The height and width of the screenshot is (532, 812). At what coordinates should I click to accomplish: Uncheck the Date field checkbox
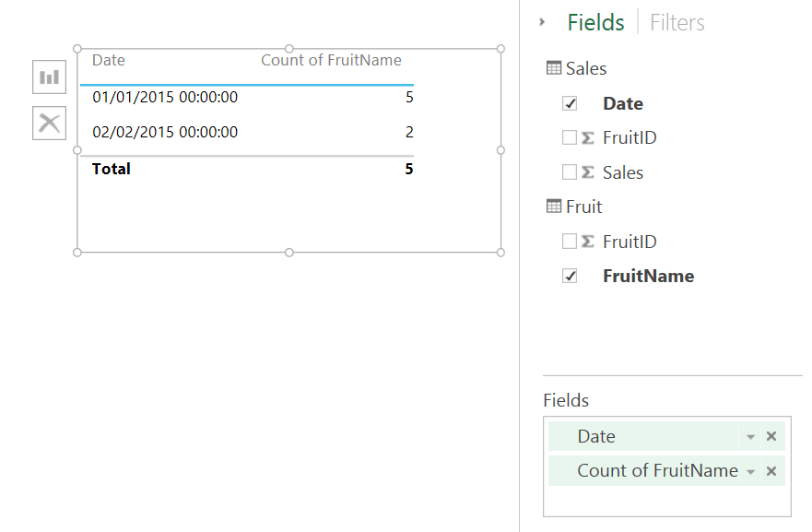[x=570, y=104]
